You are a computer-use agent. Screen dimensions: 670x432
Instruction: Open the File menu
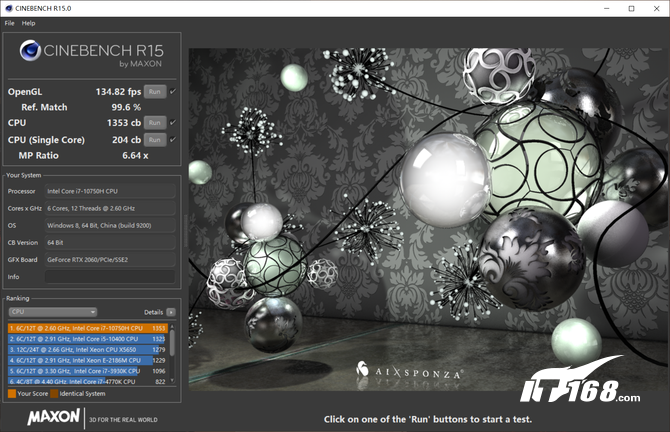9,22
